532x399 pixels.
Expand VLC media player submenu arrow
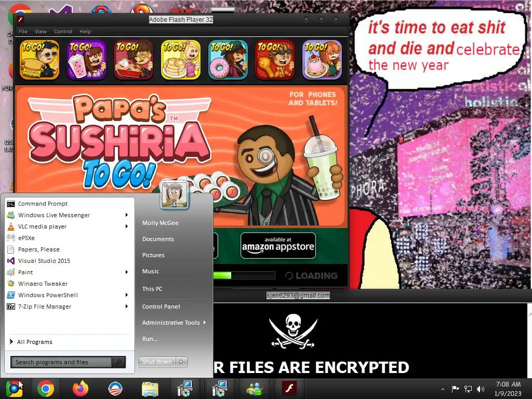[x=126, y=227]
